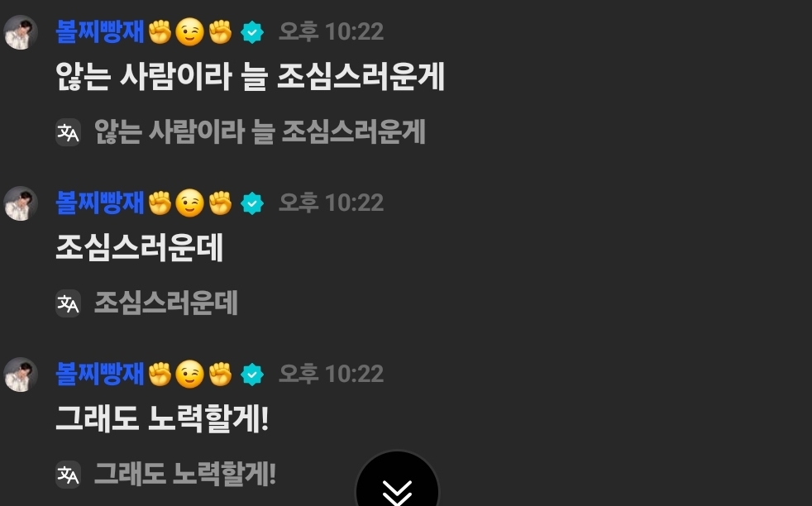This screenshot has width=812, height=506.
Task: Tap the scroll-to-bottom double chevron button
Action: [x=397, y=480]
